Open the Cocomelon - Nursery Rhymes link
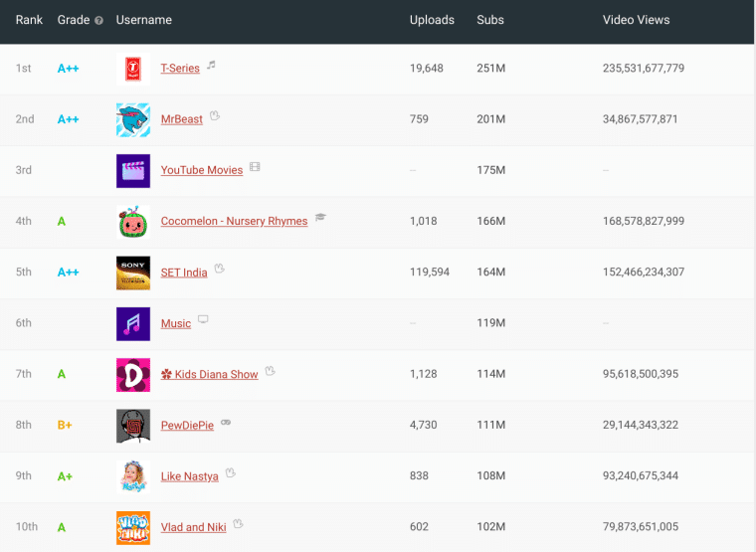756x552 pixels. (234, 221)
